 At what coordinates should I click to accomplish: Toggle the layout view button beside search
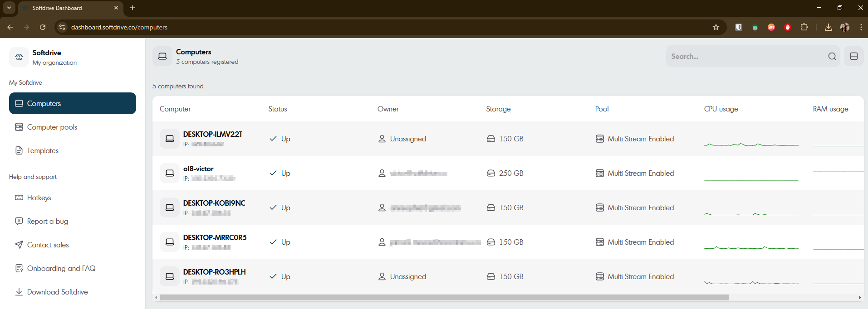pos(854,56)
